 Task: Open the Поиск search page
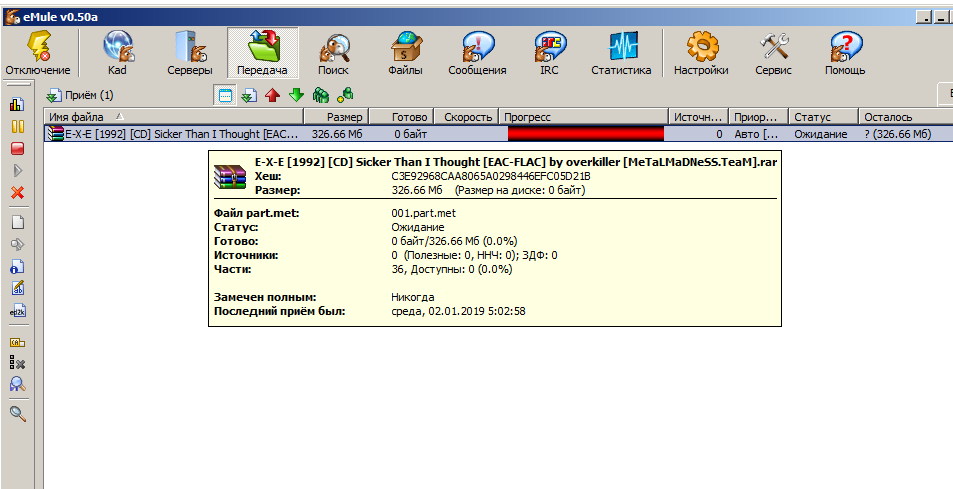tap(334, 54)
